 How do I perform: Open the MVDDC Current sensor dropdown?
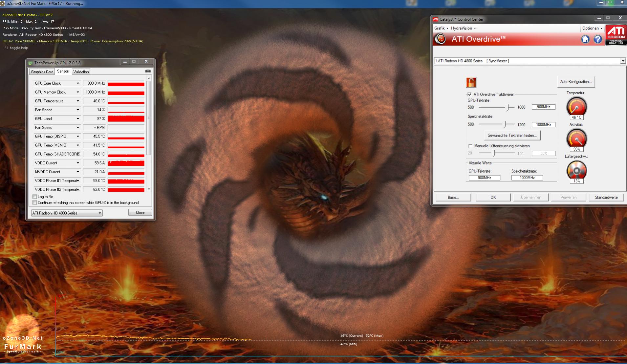coord(78,172)
